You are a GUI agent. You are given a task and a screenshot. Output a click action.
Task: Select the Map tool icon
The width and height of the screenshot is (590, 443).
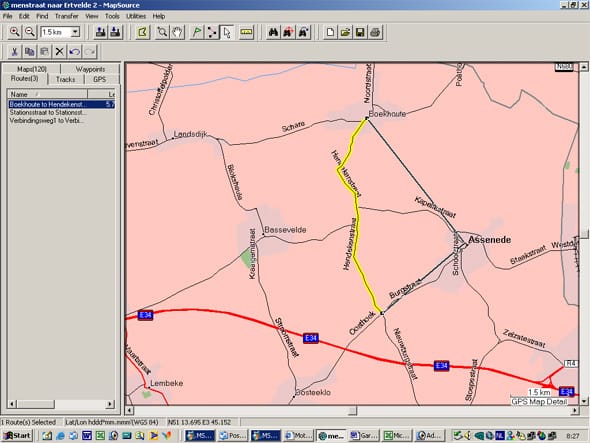coord(143,32)
